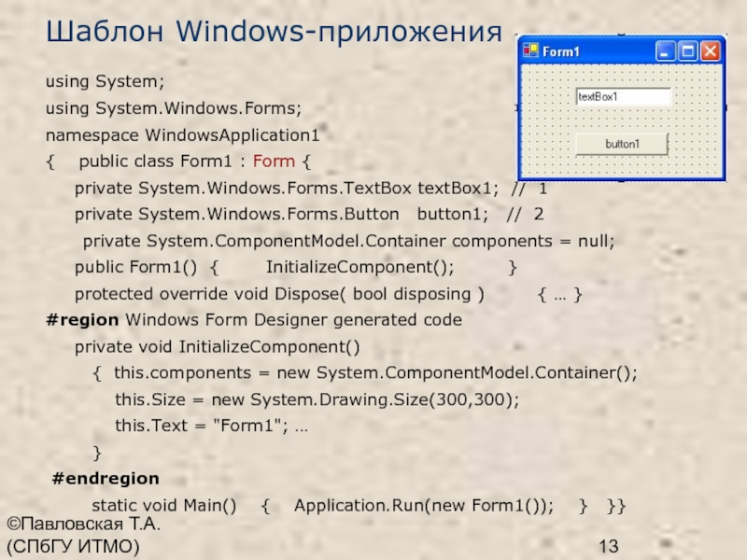Click the line "using System;"

pyautogui.click(x=105, y=81)
